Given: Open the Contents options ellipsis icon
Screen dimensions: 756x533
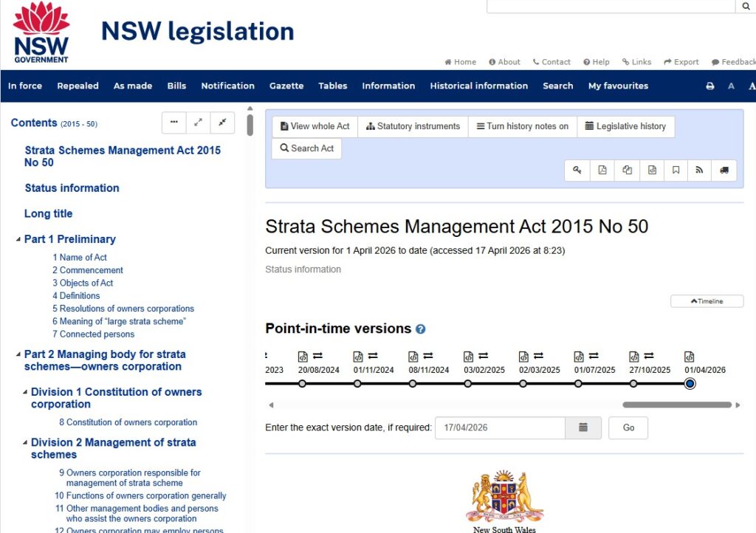Looking at the screenshot, I should pyautogui.click(x=173, y=123).
